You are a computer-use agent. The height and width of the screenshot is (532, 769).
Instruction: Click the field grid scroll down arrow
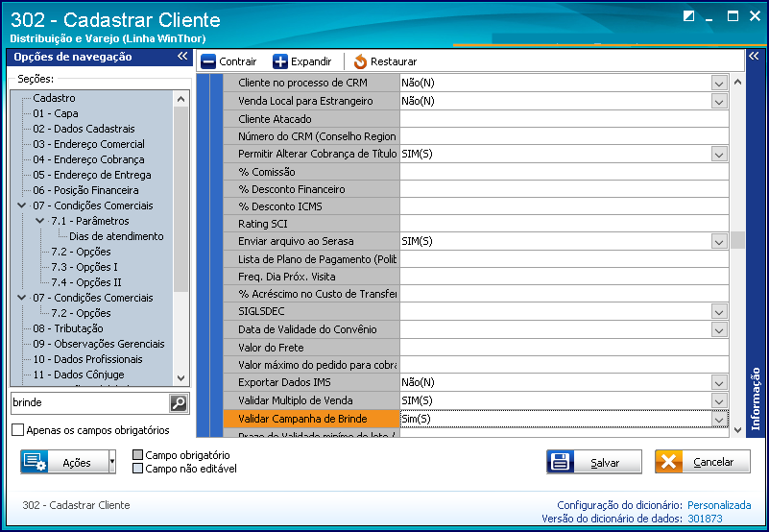pos(737,430)
